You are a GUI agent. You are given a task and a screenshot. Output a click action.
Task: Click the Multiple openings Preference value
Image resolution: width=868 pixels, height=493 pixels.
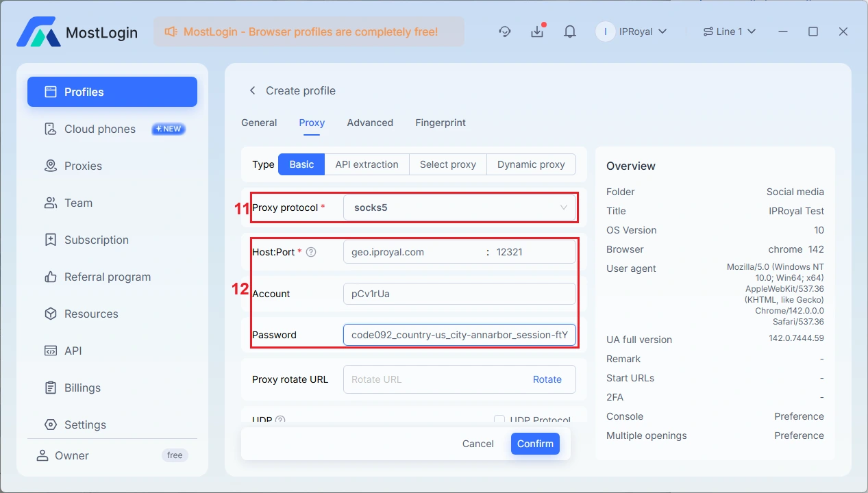pyautogui.click(x=799, y=435)
